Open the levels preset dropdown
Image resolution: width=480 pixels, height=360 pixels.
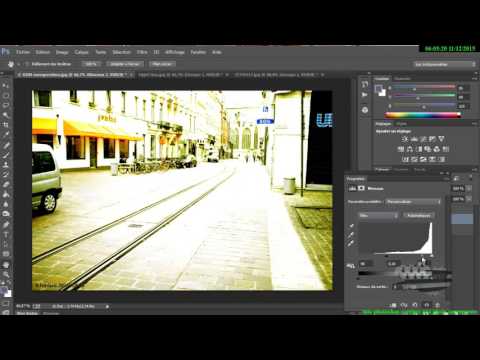click(413, 202)
